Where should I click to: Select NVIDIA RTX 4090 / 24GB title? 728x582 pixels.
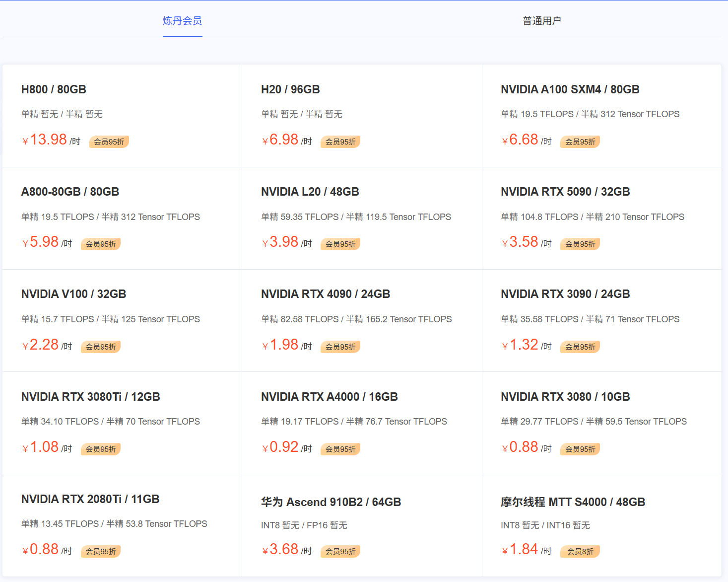[326, 294]
